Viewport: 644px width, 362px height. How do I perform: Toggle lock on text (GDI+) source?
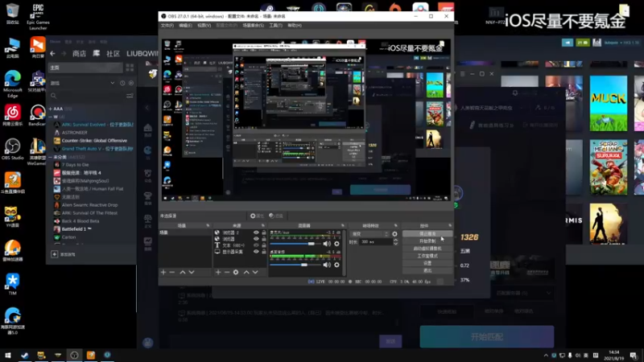pos(264,245)
